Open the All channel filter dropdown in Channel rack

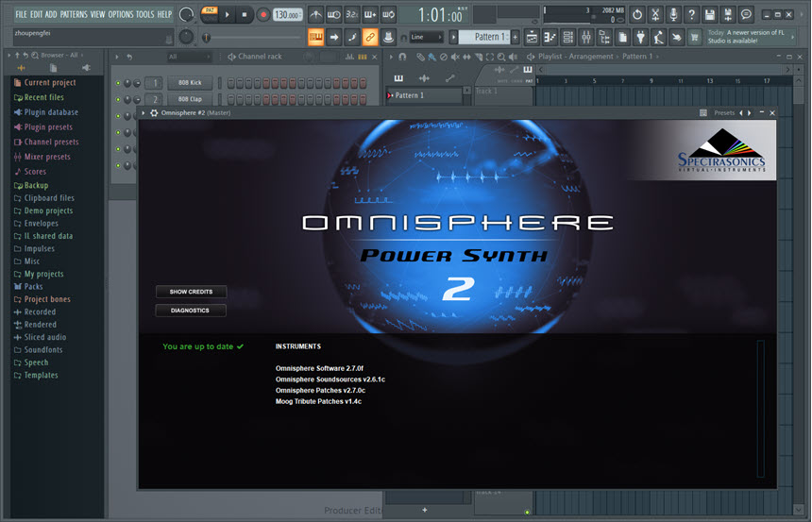coord(190,57)
